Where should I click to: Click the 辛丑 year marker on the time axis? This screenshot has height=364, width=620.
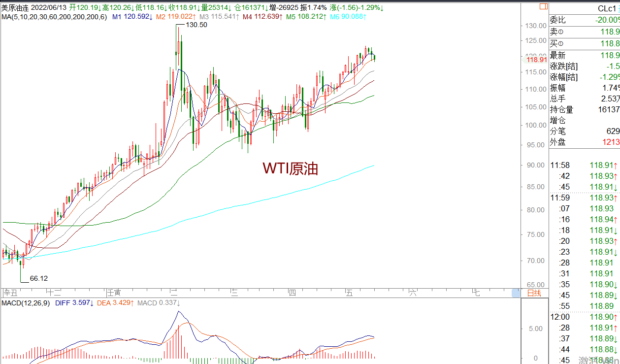point(10,293)
